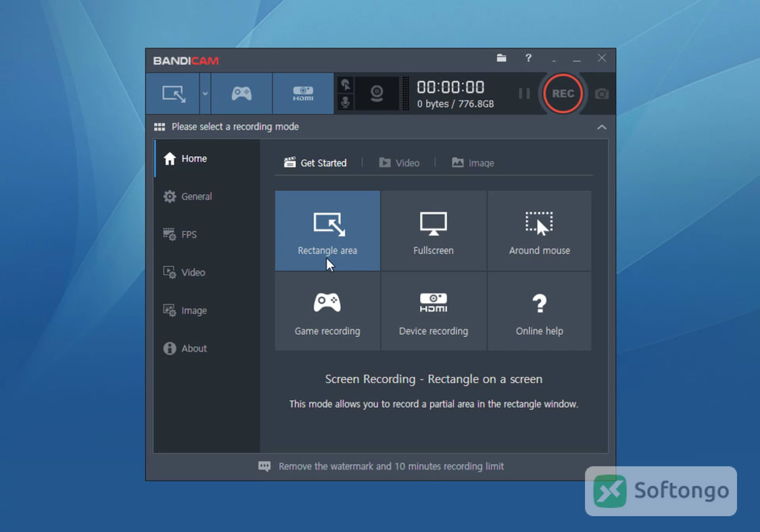This screenshot has height=532, width=760.
Task: Open the Video sidebar item
Action: tap(207, 272)
